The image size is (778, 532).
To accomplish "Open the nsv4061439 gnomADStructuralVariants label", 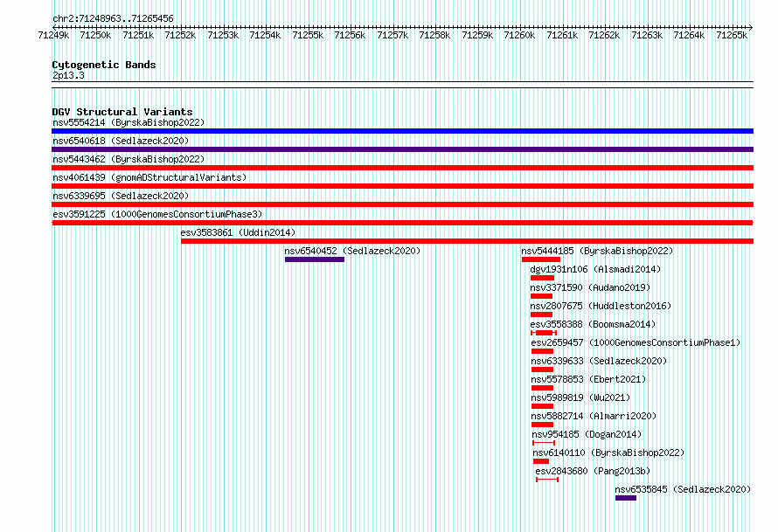I will coord(149,177).
